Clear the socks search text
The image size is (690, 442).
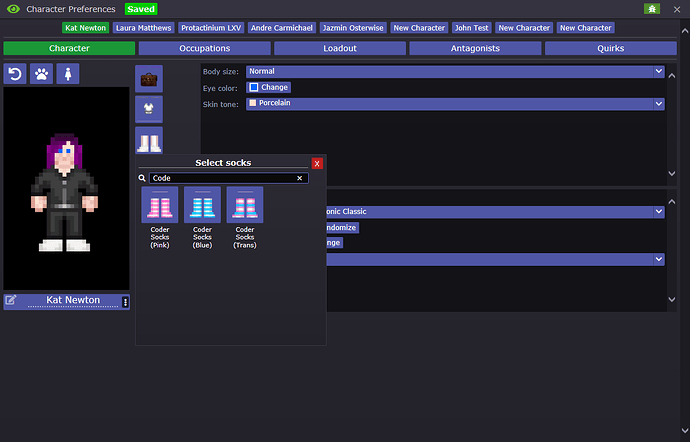pos(300,178)
